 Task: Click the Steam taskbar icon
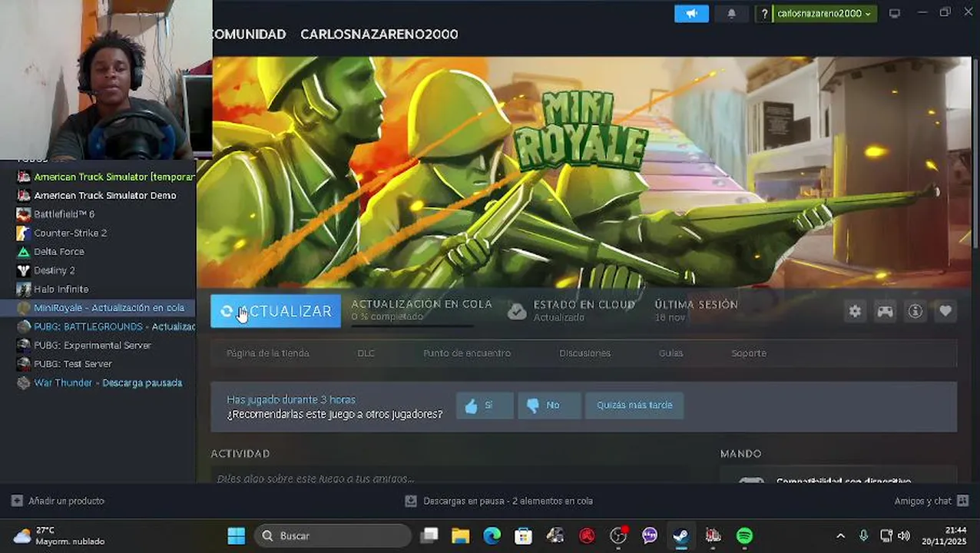point(681,535)
